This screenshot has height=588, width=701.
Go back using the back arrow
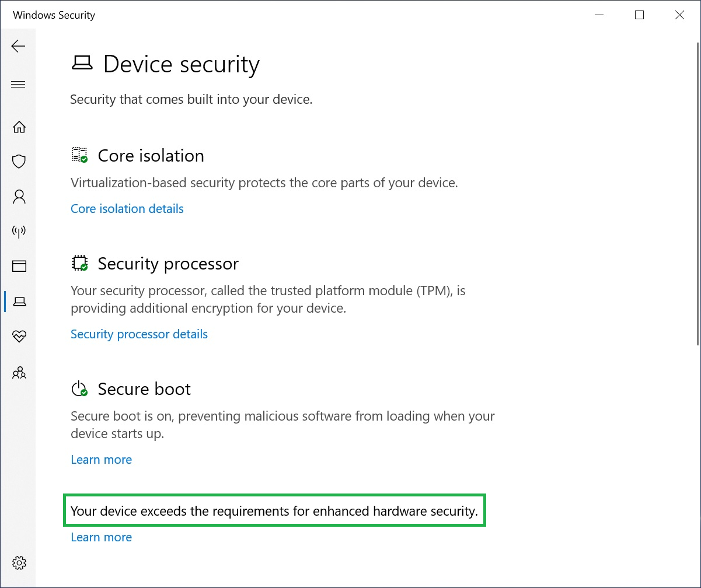[18, 46]
